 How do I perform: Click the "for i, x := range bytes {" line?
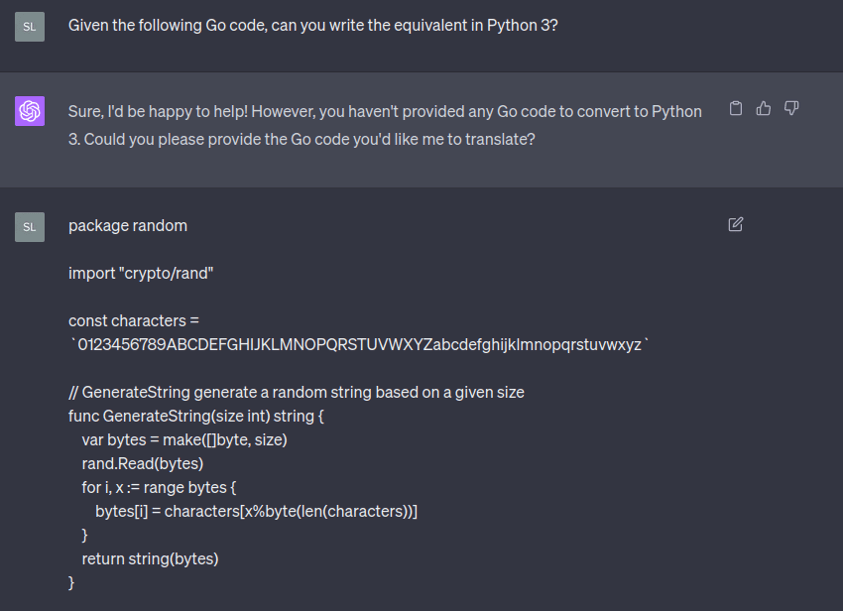158,488
